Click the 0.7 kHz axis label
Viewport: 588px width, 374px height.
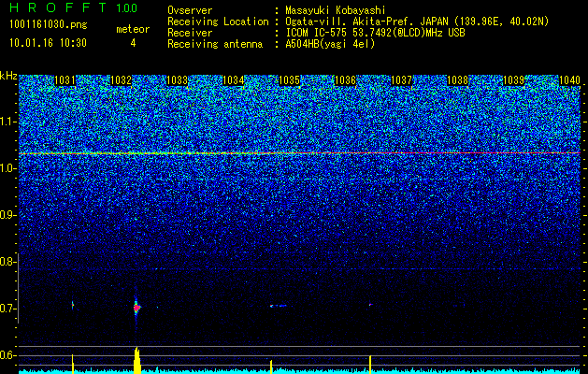coord(7,309)
